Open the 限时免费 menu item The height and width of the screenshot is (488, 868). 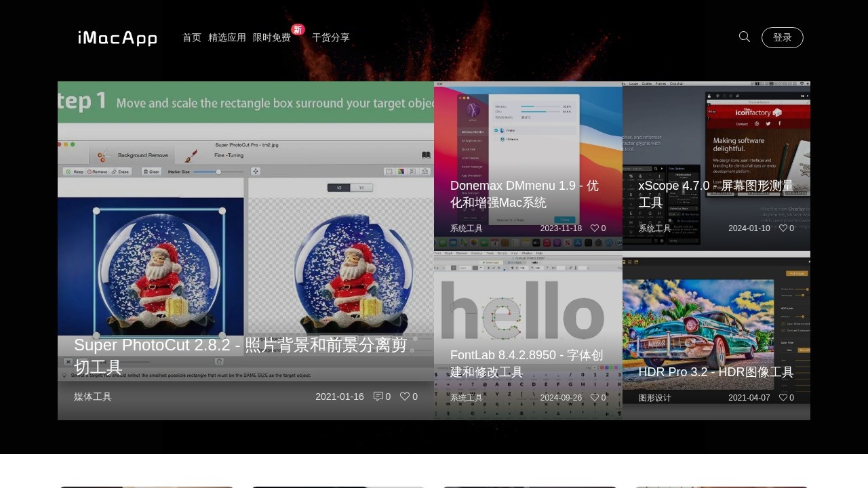coord(272,38)
